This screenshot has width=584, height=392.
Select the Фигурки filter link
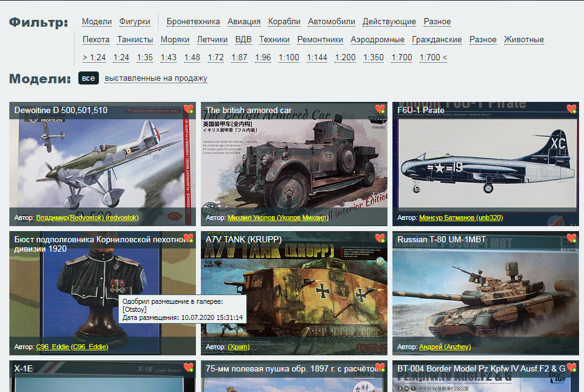click(134, 22)
